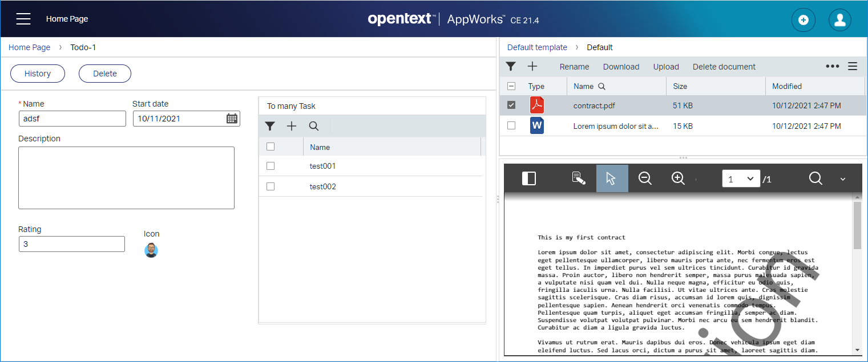
Task: Select the annotation tool in PDF viewer
Action: coord(579,178)
